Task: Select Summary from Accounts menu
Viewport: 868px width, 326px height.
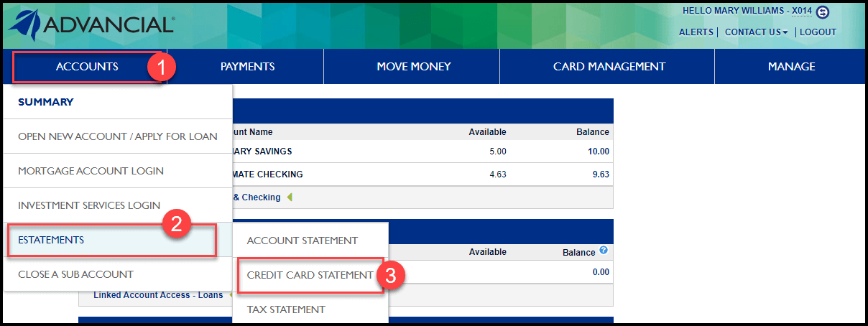Action: (46, 102)
